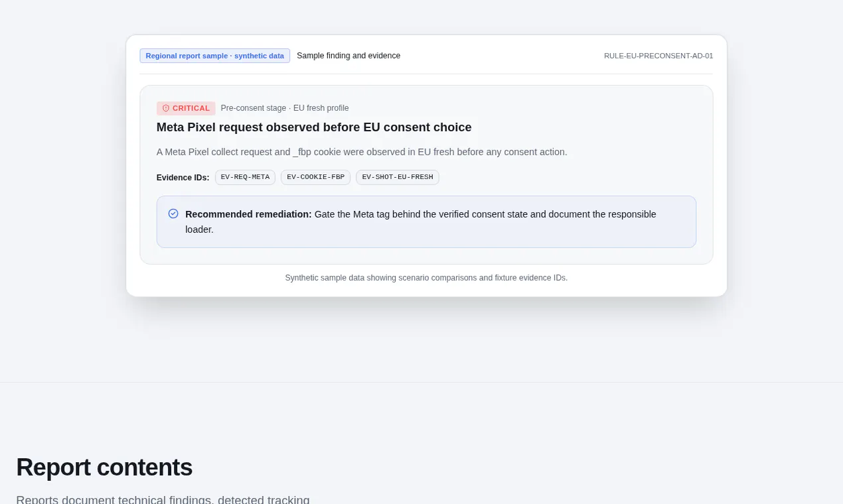Select the EV-REQ-META evidence ID chip
843x504 pixels.
245,177
